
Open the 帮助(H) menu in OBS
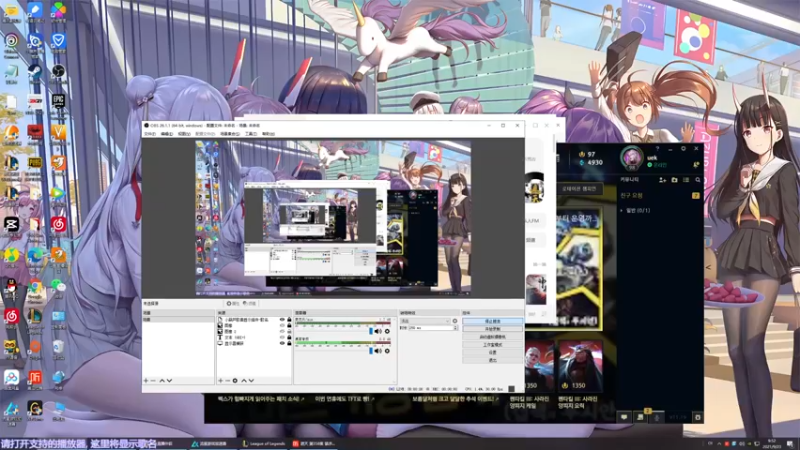[x=268, y=134]
